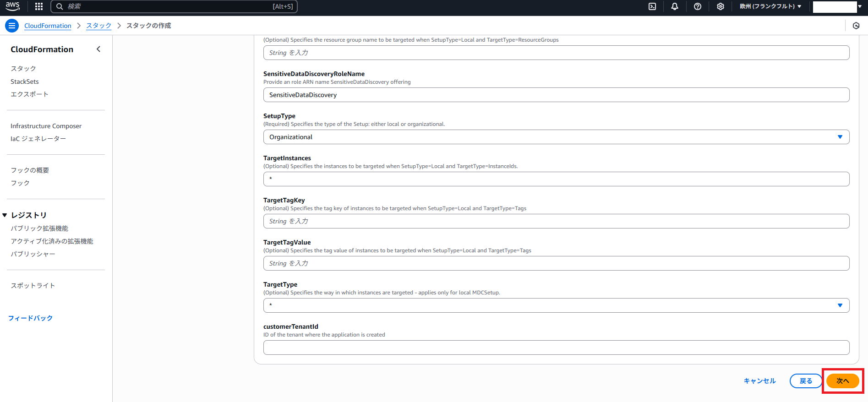This screenshot has width=868, height=402.
Task: Click the TargetTagValue input field
Action: point(556,263)
